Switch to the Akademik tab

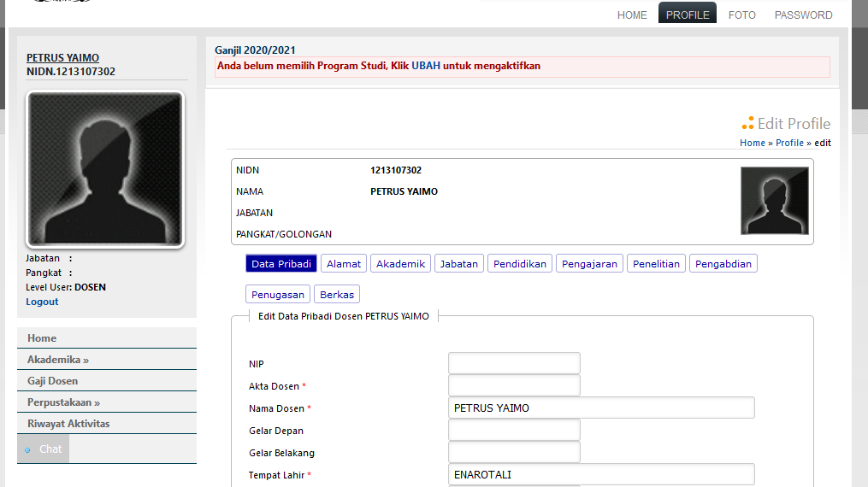[400, 264]
